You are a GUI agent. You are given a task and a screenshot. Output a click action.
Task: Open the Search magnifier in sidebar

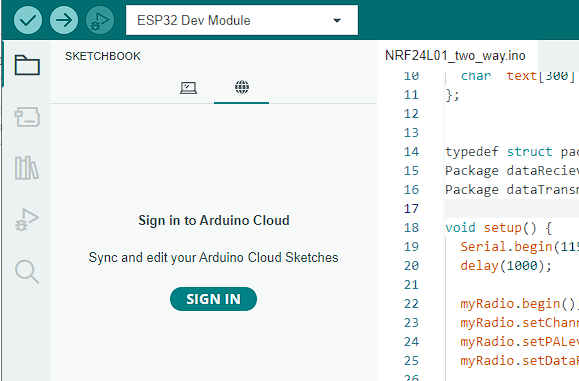pos(27,272)
